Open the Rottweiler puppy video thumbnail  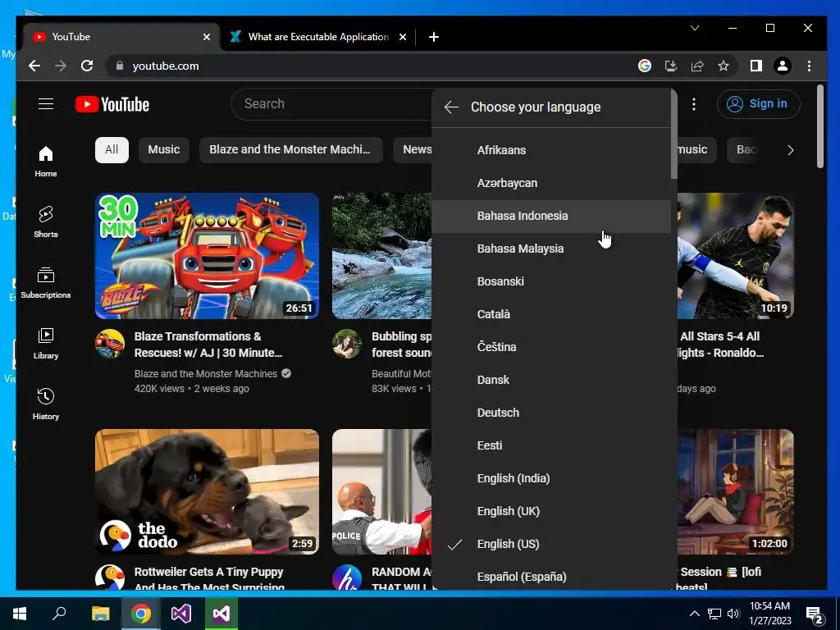[x=208, y=492]
